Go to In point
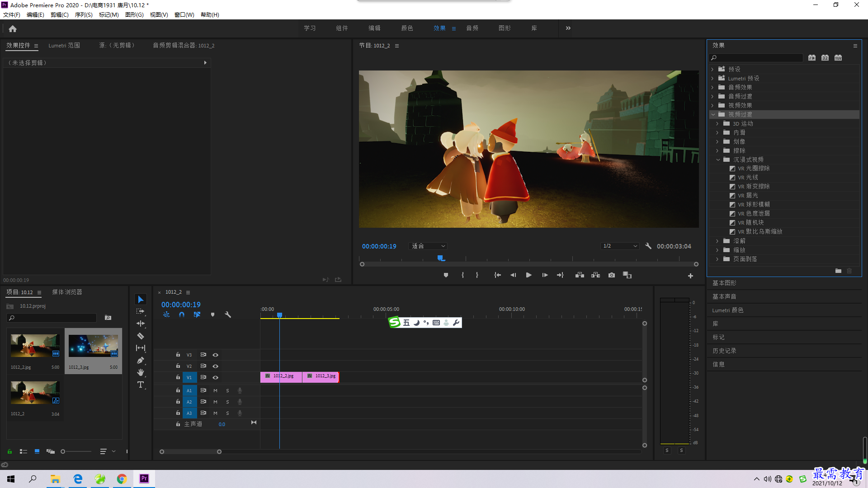This screenshot has height=488, width=868. (497, 275)
